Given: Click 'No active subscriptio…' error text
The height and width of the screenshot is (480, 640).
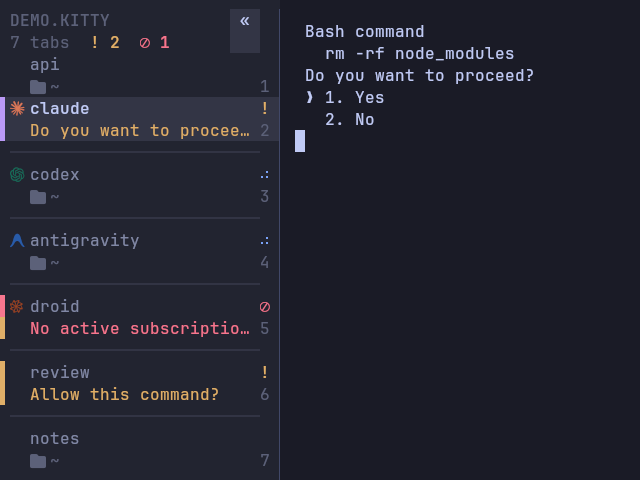Looking at the screenshot, I should (x=140, y=329).
